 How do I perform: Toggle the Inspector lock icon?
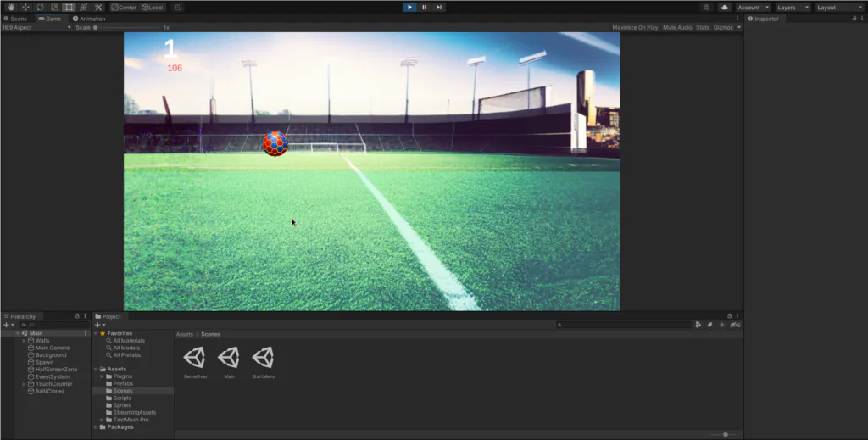click(854, 19)
